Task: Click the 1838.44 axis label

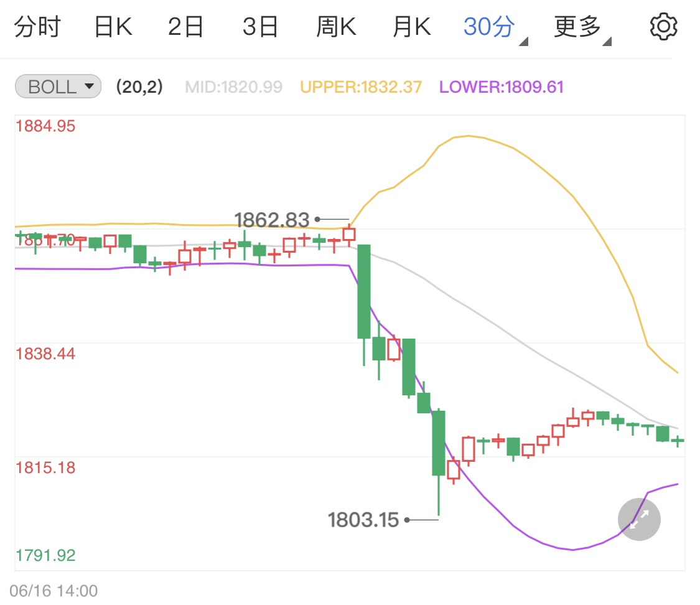Action: pos(45,354)
